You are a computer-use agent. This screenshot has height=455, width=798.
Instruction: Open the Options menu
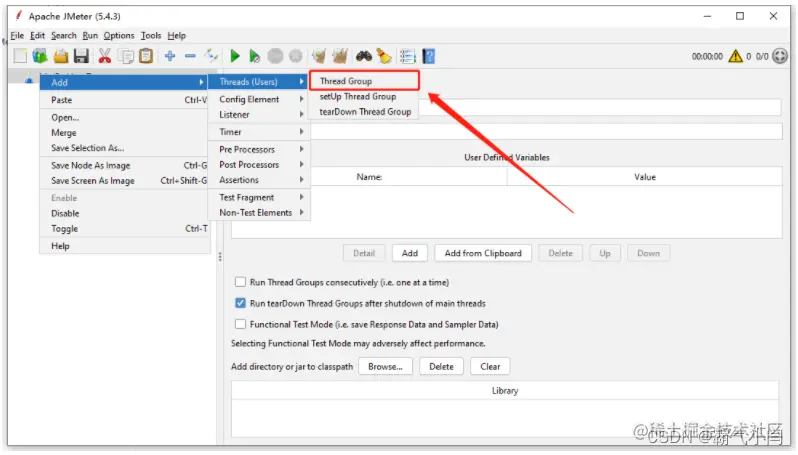(119, 36)
